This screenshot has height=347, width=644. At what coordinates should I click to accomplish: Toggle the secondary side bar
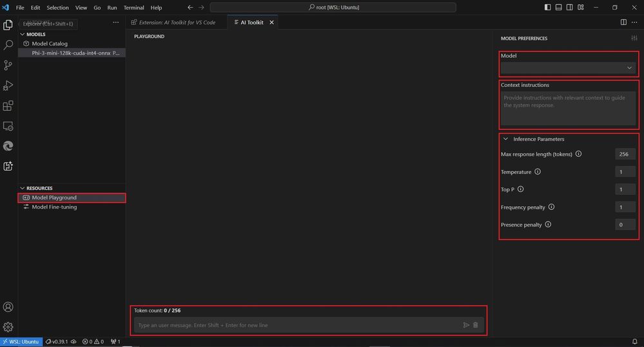(x=570, y=7)
